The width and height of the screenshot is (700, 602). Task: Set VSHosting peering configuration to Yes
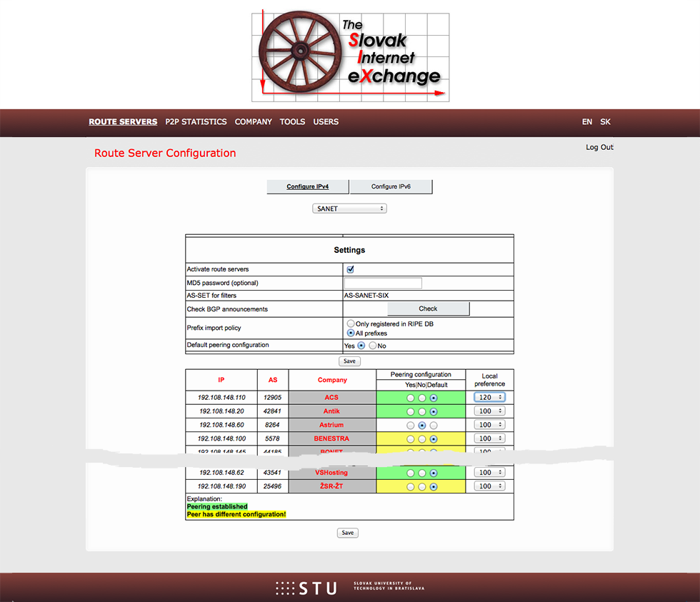410,473
